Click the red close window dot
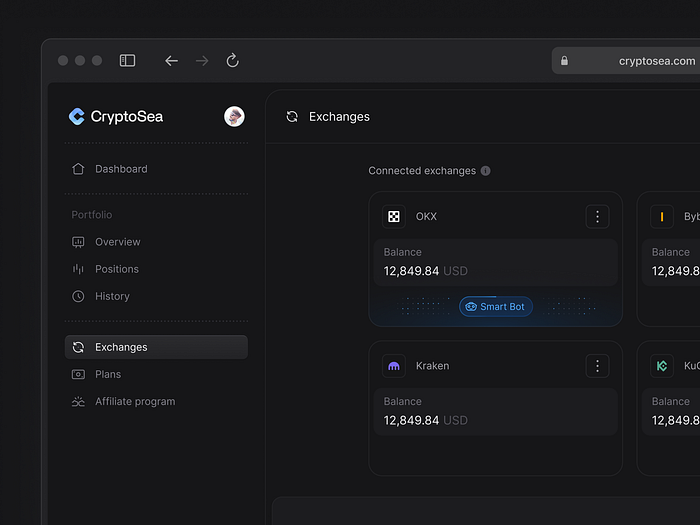 tap(63, 60)
